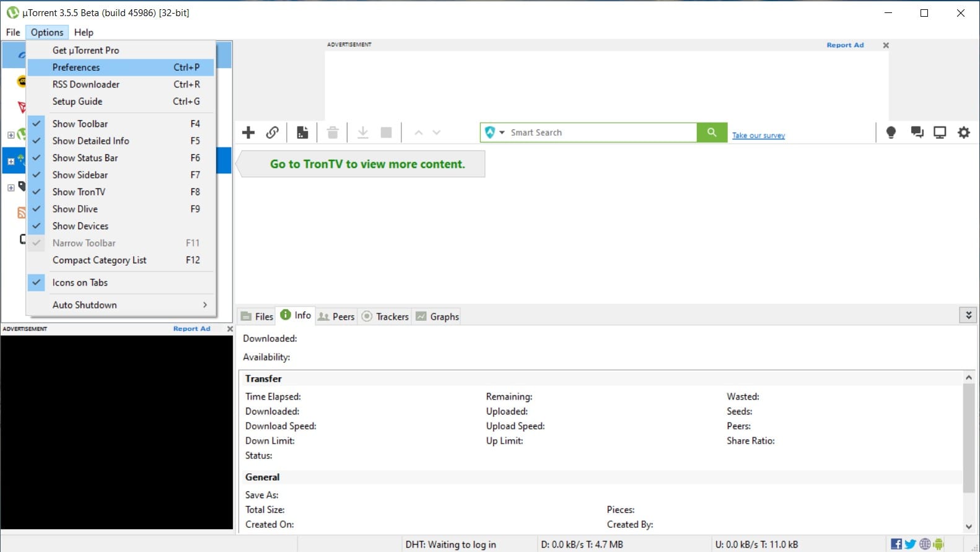Open the Trackers tab
Viewport: 980px width, 552px height.
[x=385, y=316]
